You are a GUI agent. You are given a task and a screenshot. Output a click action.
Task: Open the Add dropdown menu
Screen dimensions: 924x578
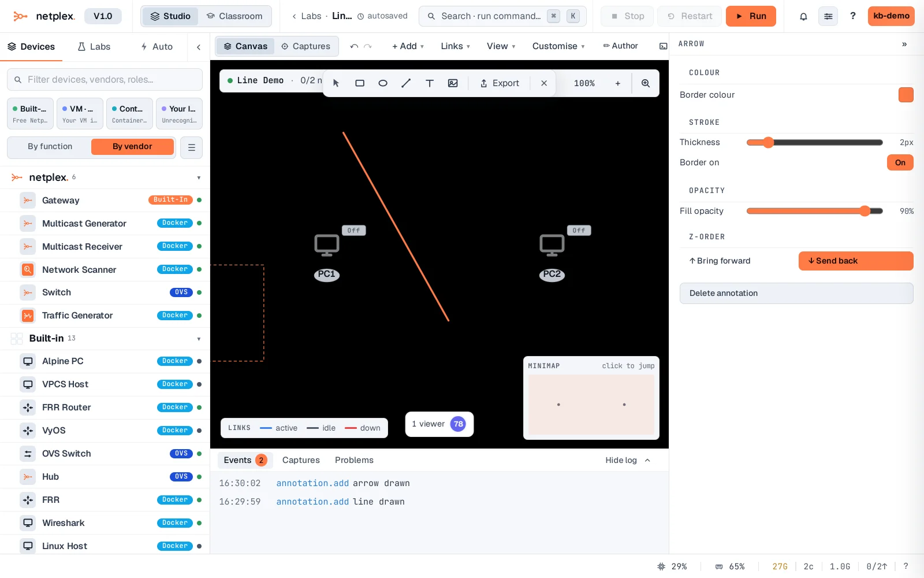408,46
